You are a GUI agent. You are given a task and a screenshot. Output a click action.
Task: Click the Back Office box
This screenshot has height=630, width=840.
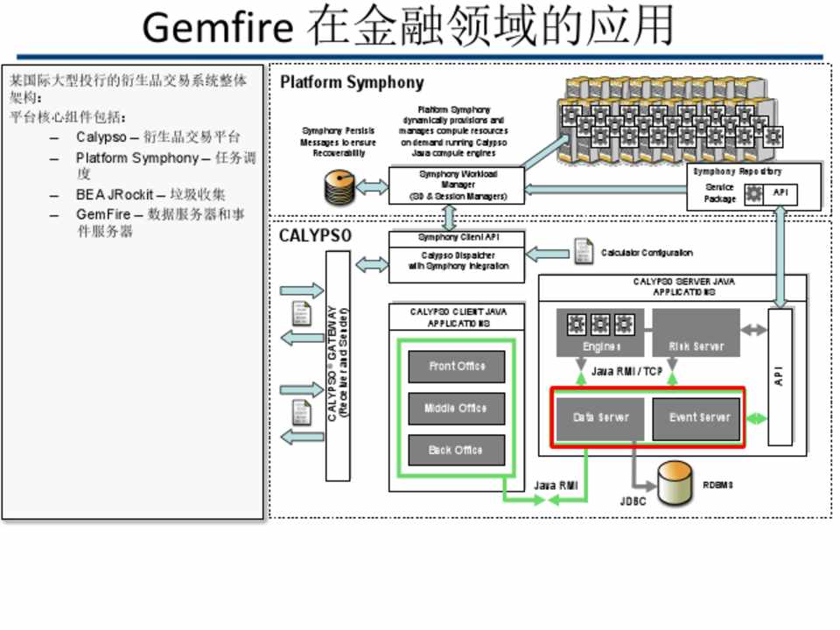457,450
